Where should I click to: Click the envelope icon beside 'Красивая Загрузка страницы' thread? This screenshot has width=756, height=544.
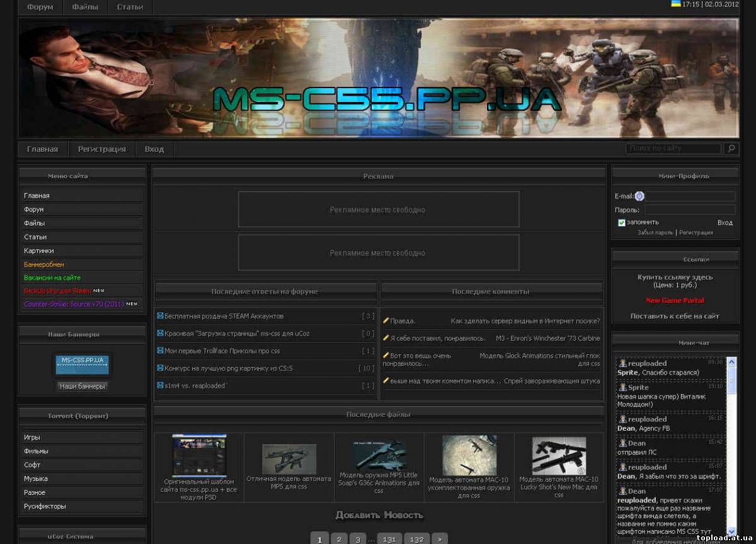pyautogui.click(x=161, y=333)
